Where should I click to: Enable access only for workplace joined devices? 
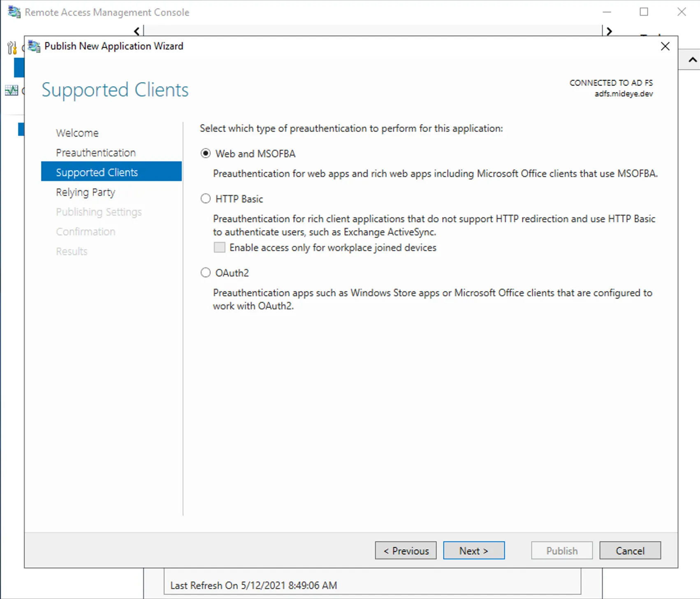[x=219, y=247]
